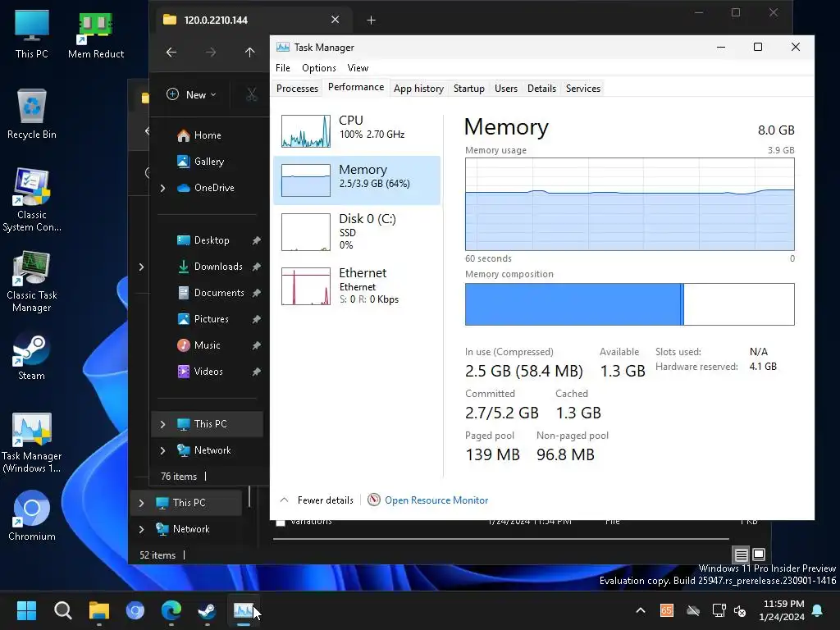This screenshot has width=840, height=630.
Task: Switch to Users tab
Action: (x=505, y=89)
